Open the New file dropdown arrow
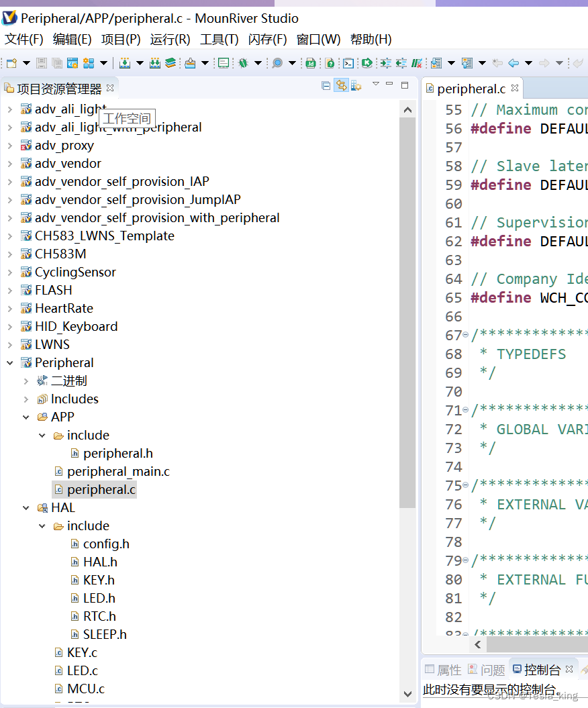This screenshot has height=708, width=588. [x=26, y=63]
